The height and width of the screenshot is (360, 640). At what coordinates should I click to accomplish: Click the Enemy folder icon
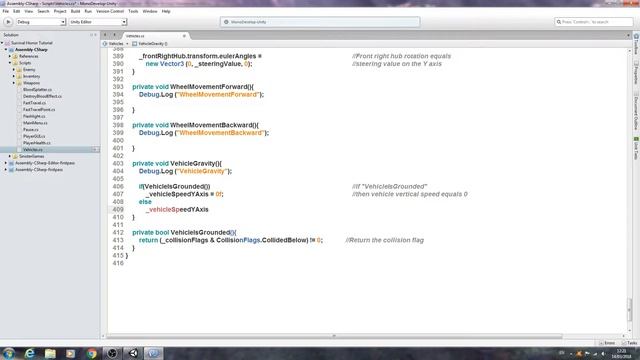point(19,70)
